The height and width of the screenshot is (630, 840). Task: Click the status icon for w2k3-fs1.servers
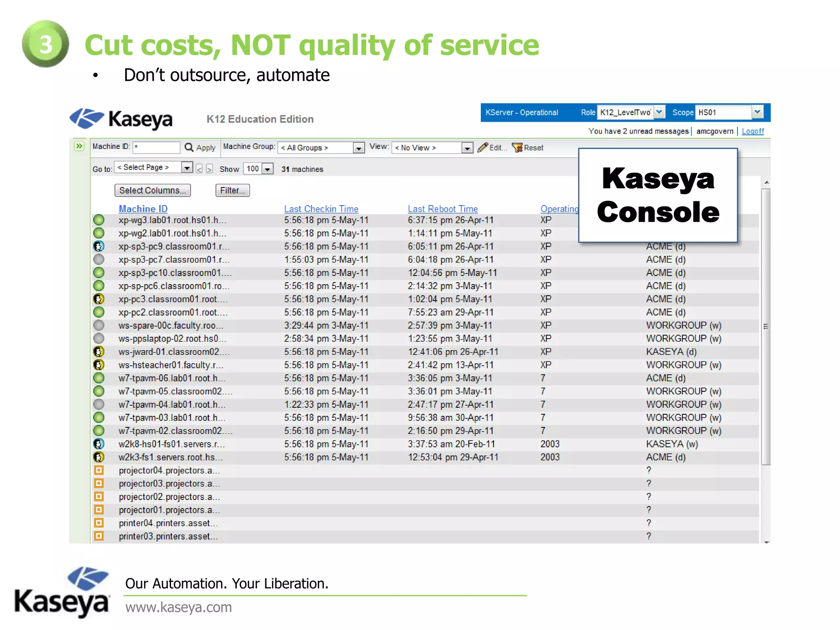[99, 457]
